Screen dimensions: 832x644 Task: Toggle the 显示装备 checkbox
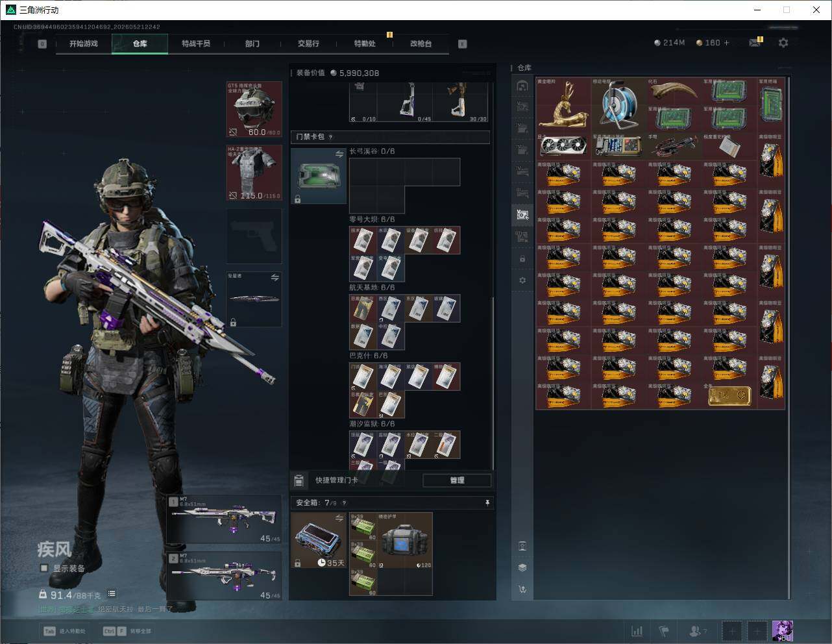tap(44, 568)
